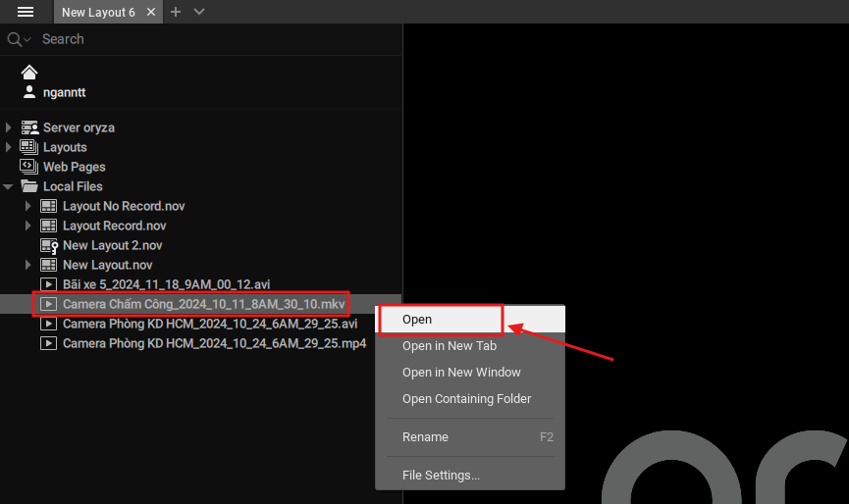The image size is (849, 504).
Task: Choose Open in the context menu
Action: click(470, 319)
